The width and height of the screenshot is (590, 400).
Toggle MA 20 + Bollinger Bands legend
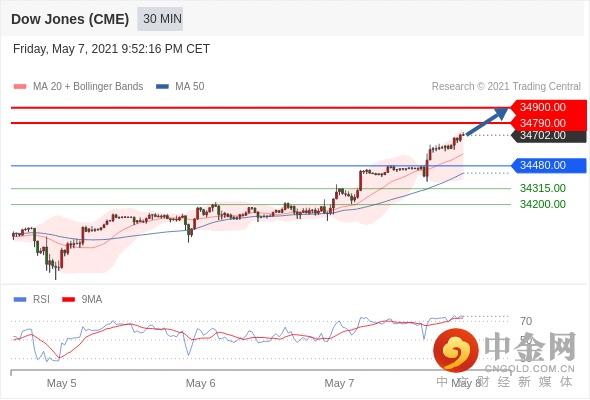click(78, 87)
